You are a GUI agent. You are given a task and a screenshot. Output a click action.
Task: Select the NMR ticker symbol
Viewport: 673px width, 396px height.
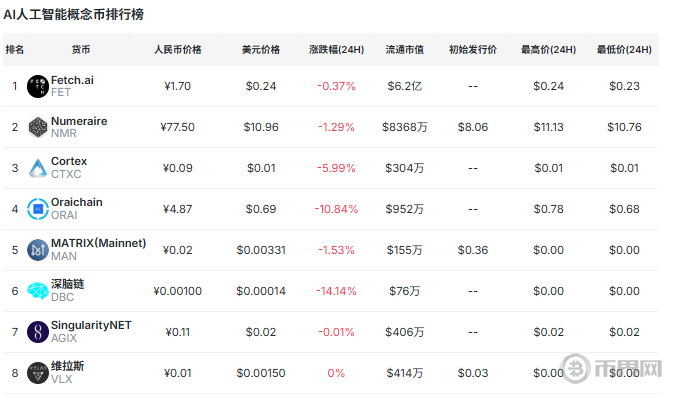[x=64, y=133]
